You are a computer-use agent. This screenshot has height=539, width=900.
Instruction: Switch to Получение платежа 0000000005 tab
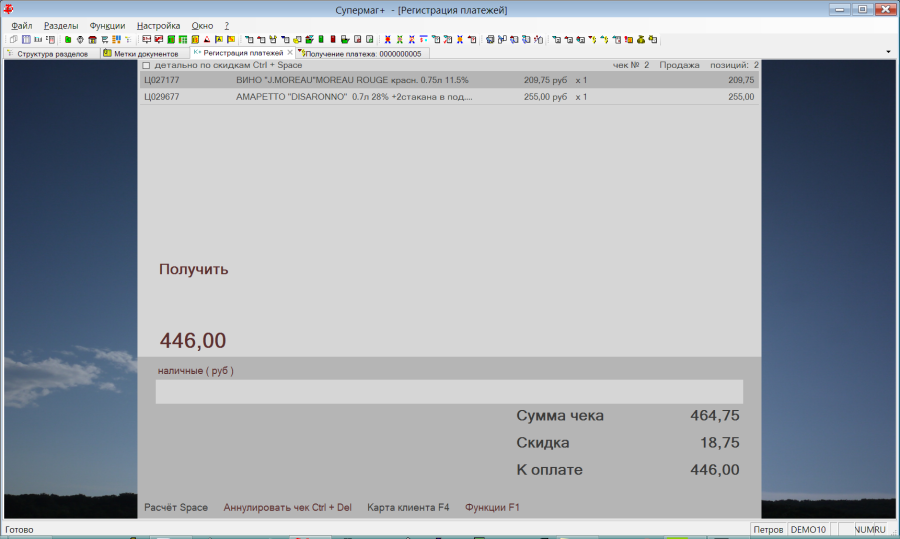click(363, 53)
